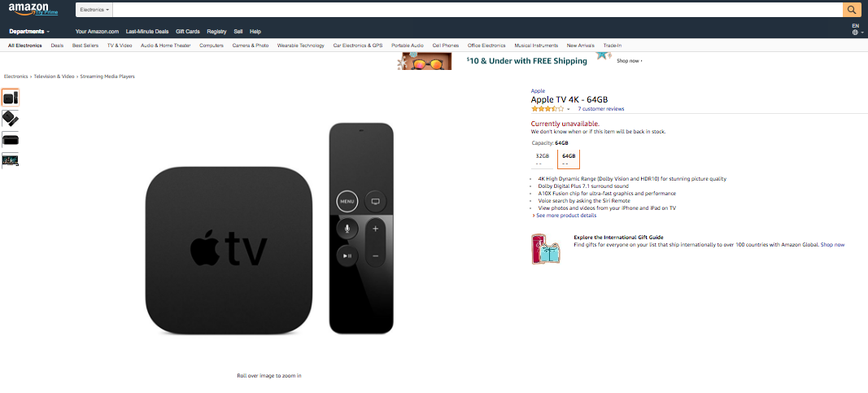
Task: Click See more product details link
Action: tap(565, 216)
